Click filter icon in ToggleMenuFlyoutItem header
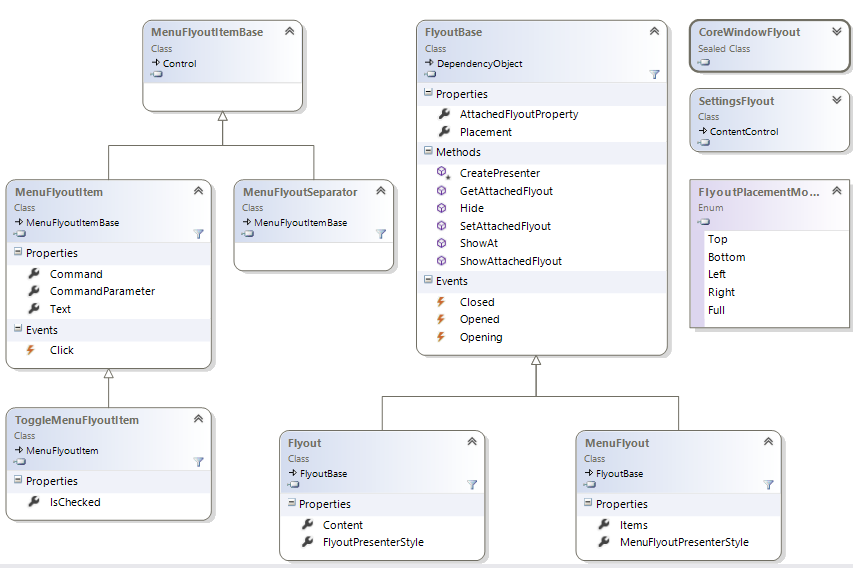 (x=199, y=462)
